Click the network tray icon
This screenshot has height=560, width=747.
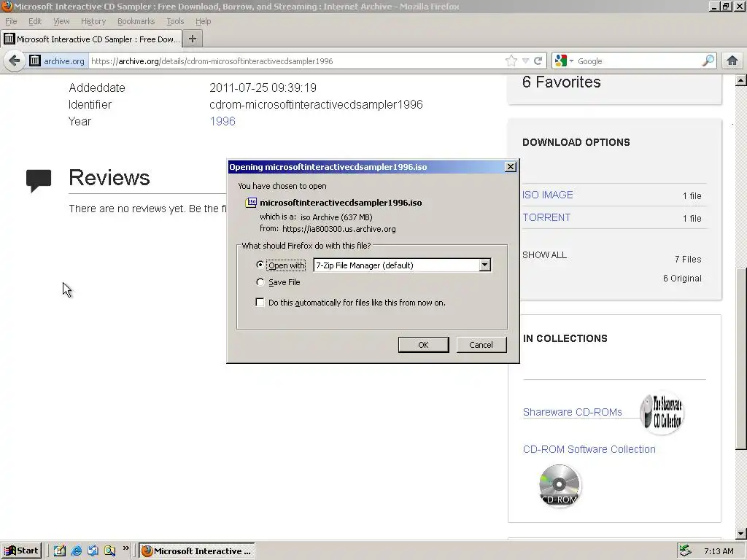[x=685, y=551]
